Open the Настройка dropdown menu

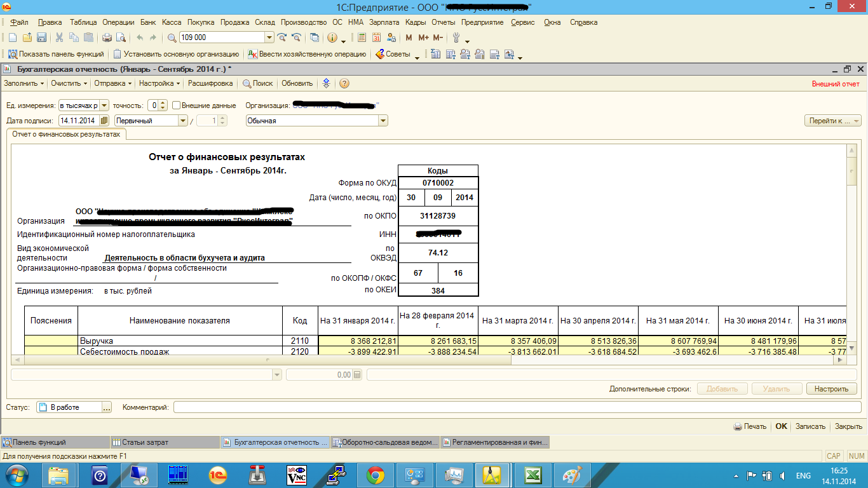(x=159, y=83)
